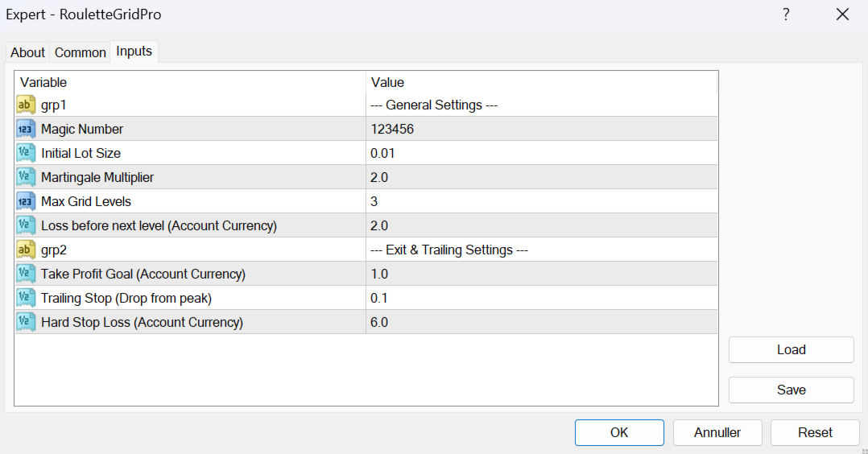Select the Magic Number value 123456
This screenshot has width=868, height=454.
(x=393, y=129)
